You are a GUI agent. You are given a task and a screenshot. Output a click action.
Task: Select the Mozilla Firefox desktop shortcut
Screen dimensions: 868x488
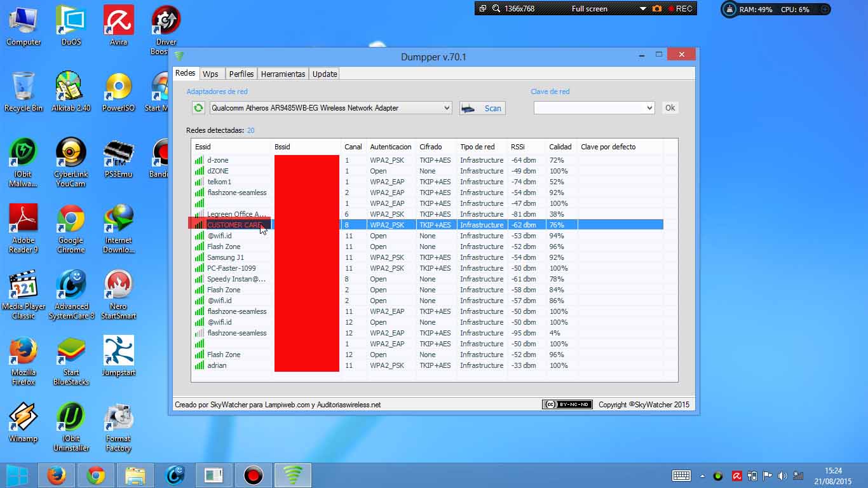coord(24,361)
